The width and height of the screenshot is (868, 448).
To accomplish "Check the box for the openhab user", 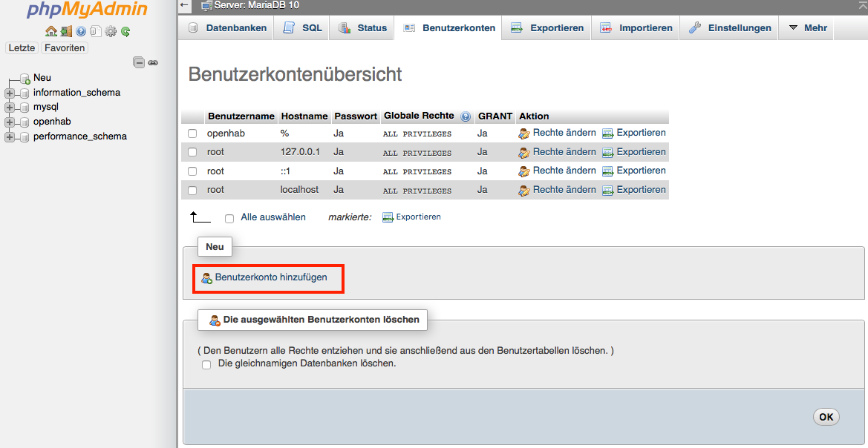I will pos(192,134).
